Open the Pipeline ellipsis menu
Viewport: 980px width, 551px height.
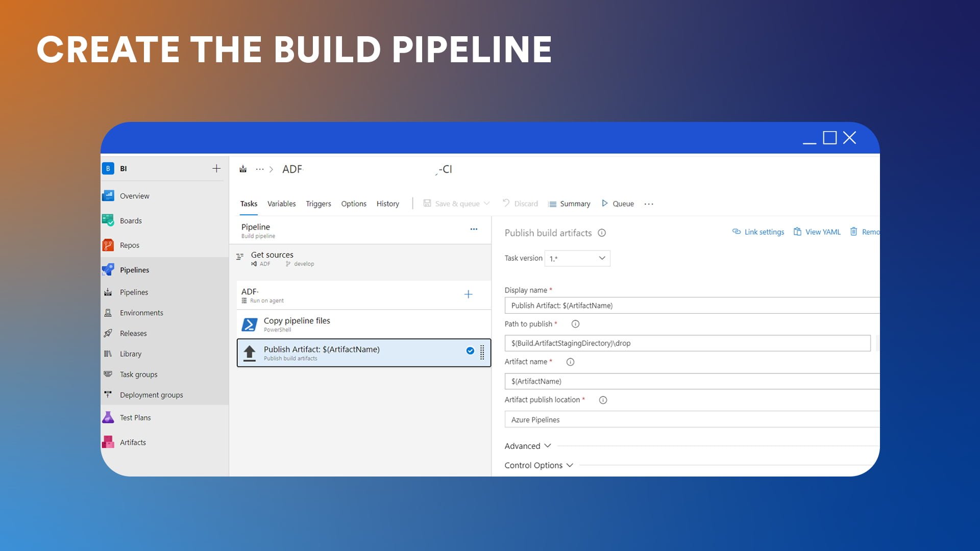pos(474,229)
